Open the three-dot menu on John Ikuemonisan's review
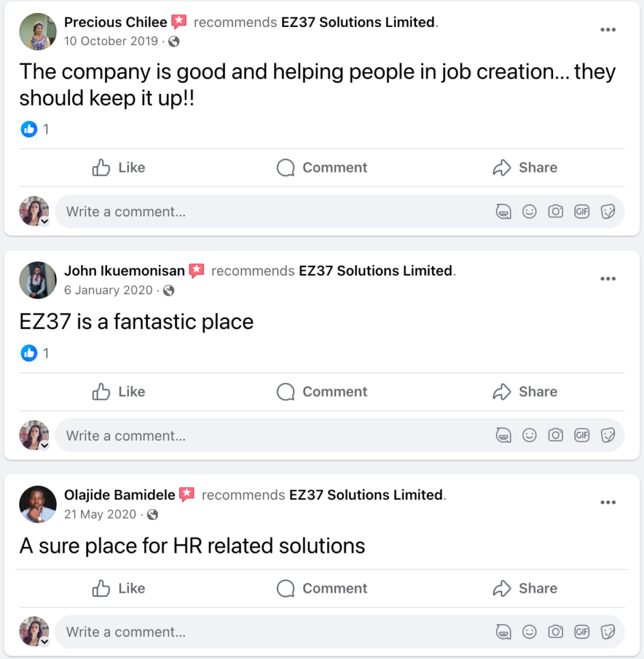The width and height of the screenshot is (644, 659). [x=608, y=278]
